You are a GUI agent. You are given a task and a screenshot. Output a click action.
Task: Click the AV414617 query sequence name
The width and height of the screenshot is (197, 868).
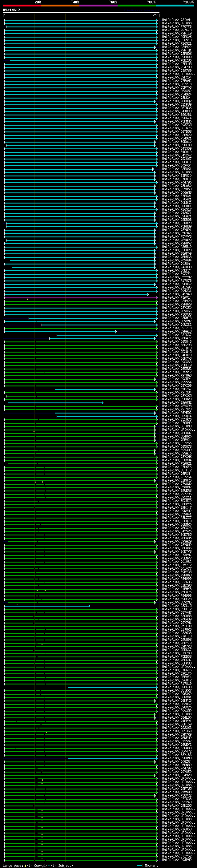click(11, 10)
